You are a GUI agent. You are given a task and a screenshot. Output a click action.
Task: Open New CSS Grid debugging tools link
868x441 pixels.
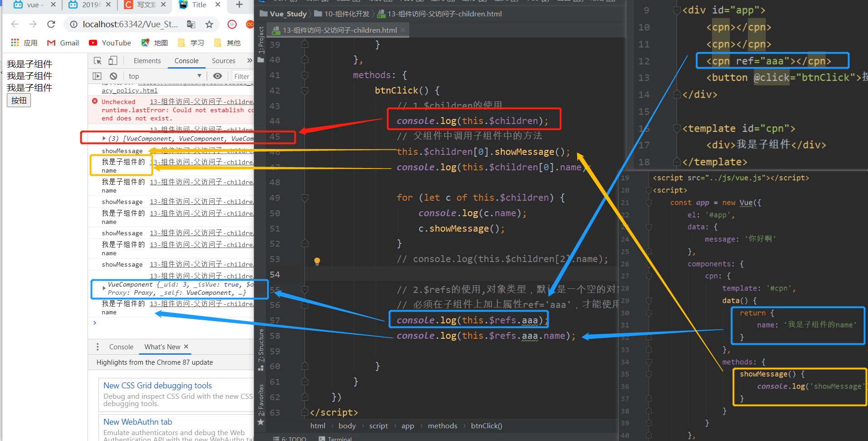(157, 386)
